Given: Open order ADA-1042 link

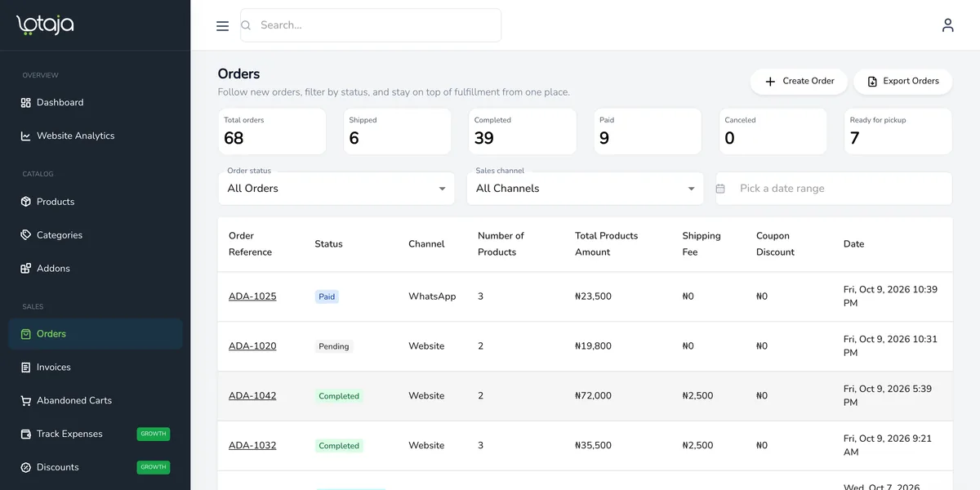Looking at the screenshot, I should [x=252, y=396].
